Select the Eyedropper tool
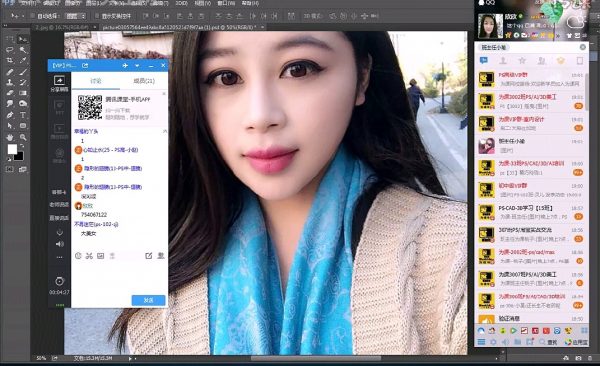This screenshot has height=366, width=600. pyautogui.click(x=23, y=60)
